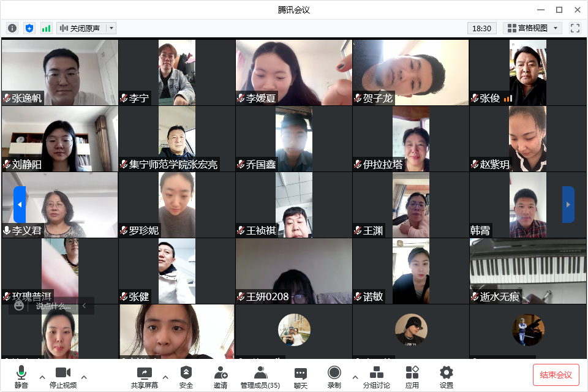This screenshot has height=392, width=588.
Task: Toggle 停止视频 camera off
Action: 63,377
